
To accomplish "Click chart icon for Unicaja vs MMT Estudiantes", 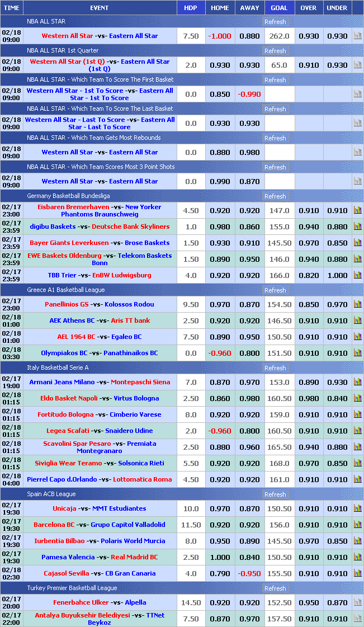I will tap(357, 508).
